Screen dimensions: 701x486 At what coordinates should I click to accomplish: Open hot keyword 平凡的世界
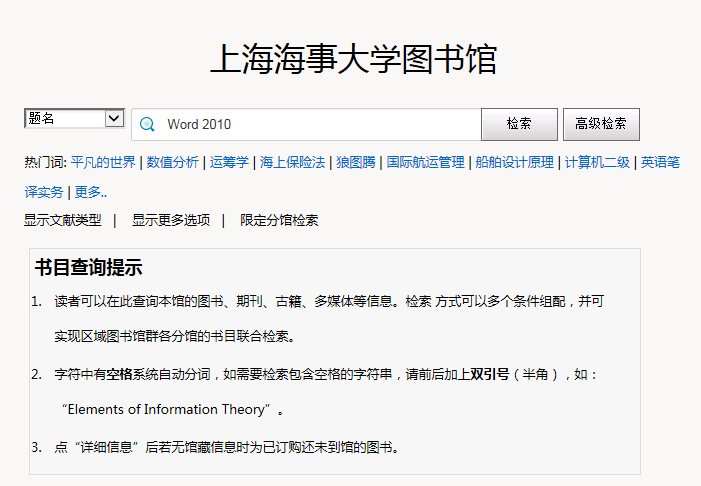(x=103, y=162)
